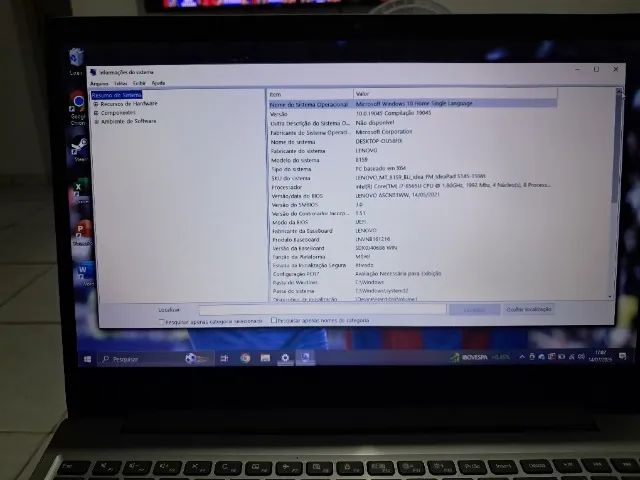Screen dimensions: 640x480
Task: Select the 'Nome do Sistema Operacional' row
Action: tap(413, 104)
